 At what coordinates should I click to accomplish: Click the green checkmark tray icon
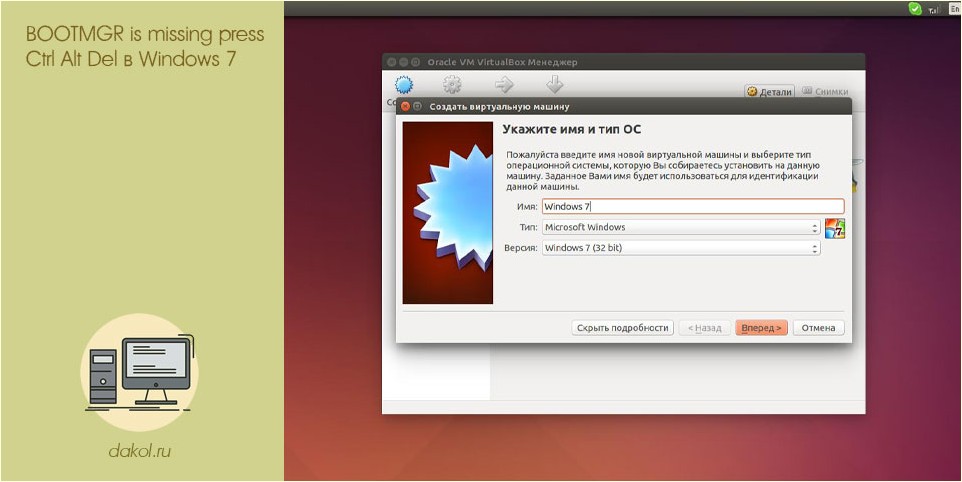coord(915,9)
